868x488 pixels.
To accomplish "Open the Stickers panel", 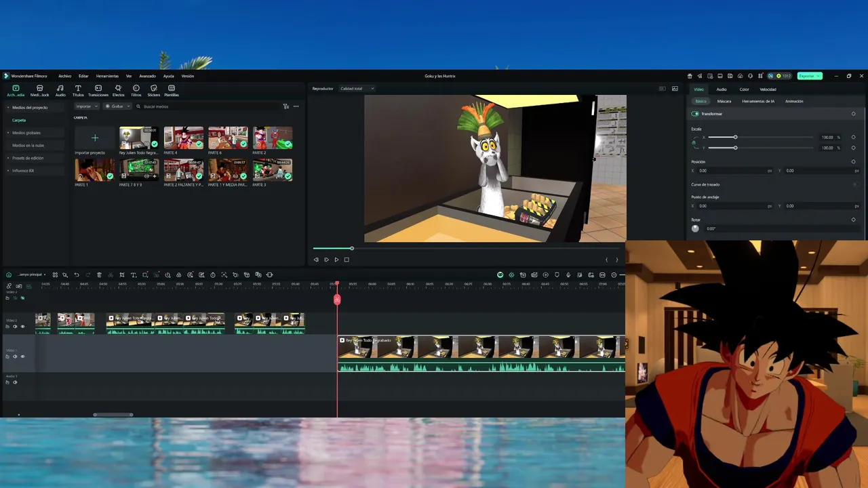I will 154,90.
